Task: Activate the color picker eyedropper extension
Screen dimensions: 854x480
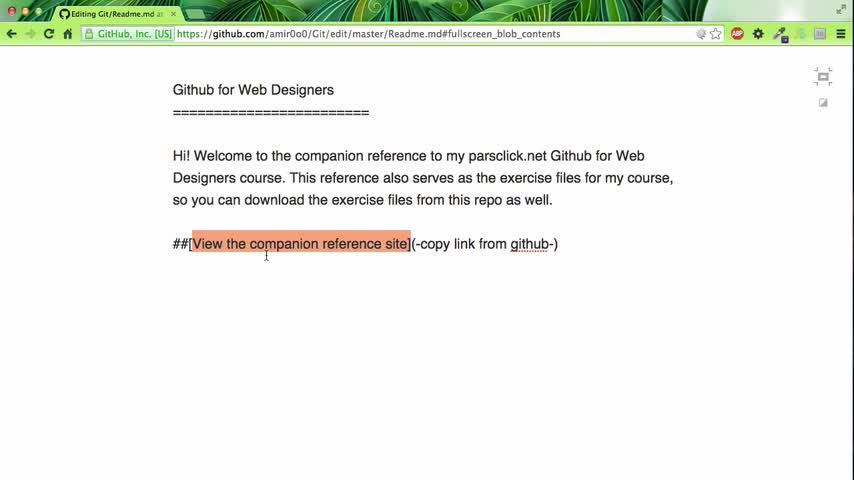Action: pos(779,34)
